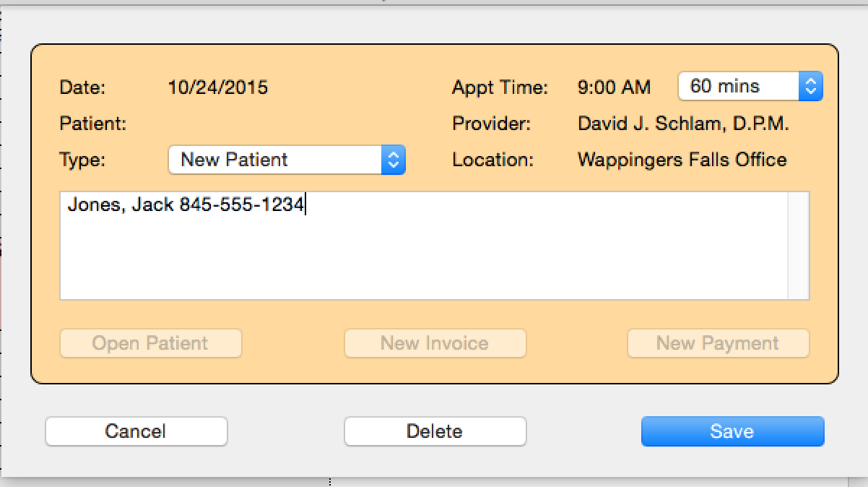868x487 pixels.
Task: Click the Save button
Action: click(732, 431)
